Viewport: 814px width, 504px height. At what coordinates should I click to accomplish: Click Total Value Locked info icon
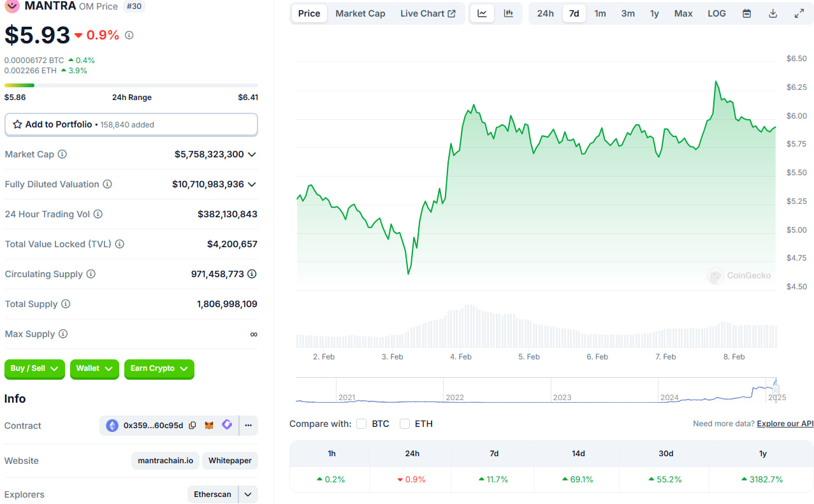click(119, 244)
